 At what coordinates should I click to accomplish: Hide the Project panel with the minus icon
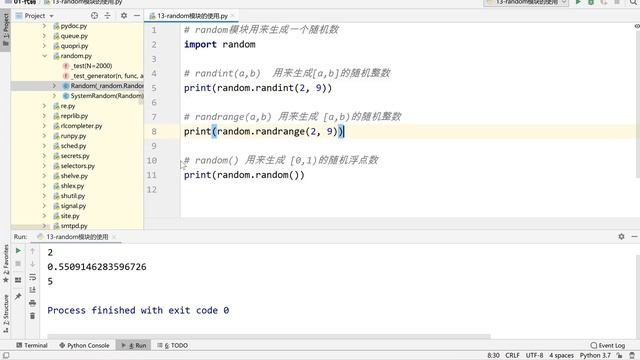(137, 16)
